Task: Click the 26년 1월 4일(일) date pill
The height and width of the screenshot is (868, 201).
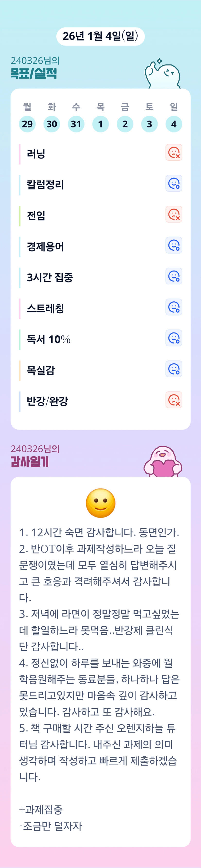Action: pyautogui.click(x=101, y=36)
